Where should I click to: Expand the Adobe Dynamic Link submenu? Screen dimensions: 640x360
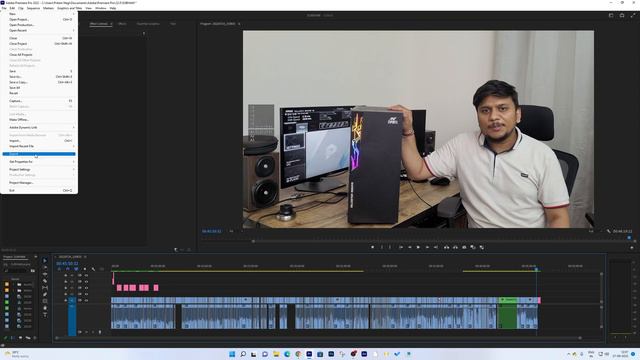pyautogui.click(x=39, y=127)
